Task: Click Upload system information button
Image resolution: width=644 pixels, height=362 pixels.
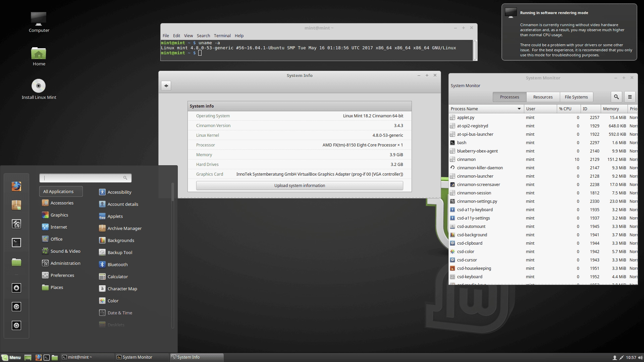Action: pos(300,186)
